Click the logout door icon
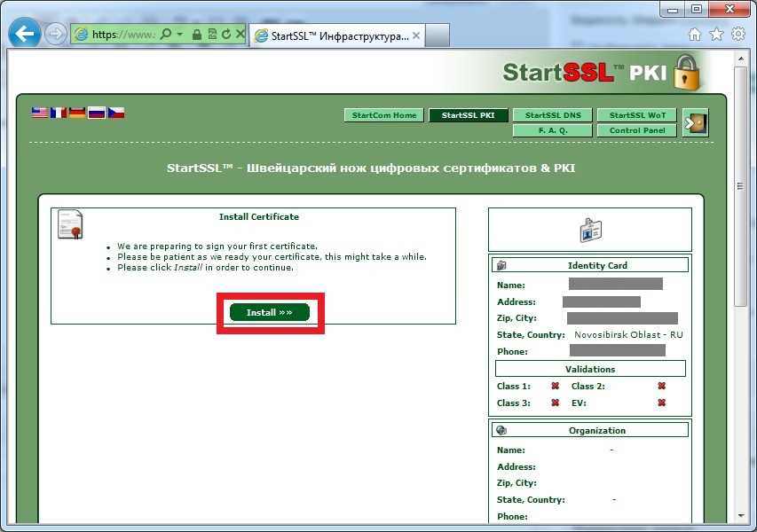This screenshot has height=532, width=757. (x=695, y=124)
